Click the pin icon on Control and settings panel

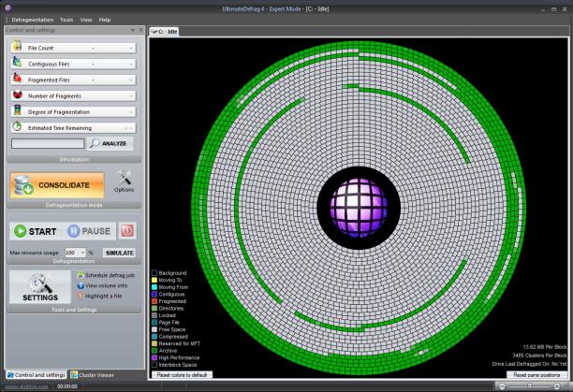point(140,30)
